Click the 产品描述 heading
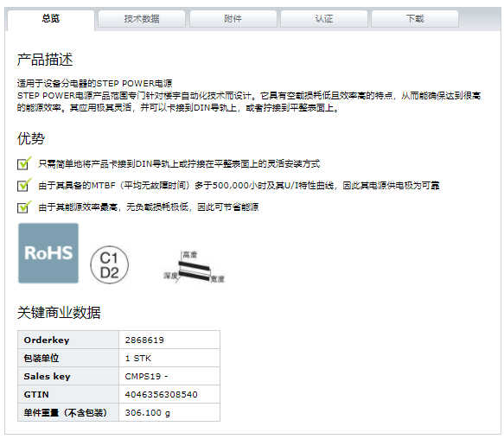This screenshot has height=439, width=504. [x=45, y=60]
